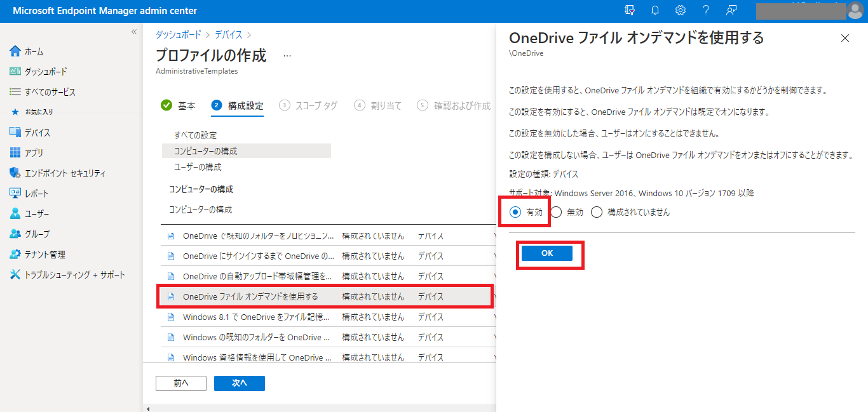Click the 前へ button
The height and width of the screenshot is (412, 868).
click(181, 383)
